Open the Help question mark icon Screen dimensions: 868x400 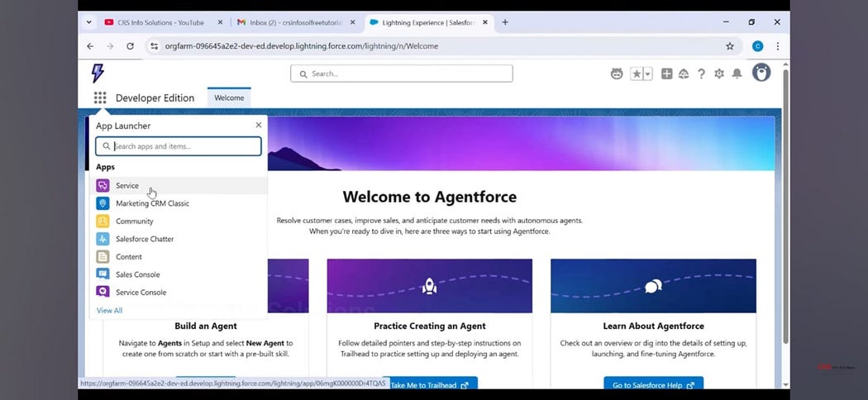coord(701,74)
